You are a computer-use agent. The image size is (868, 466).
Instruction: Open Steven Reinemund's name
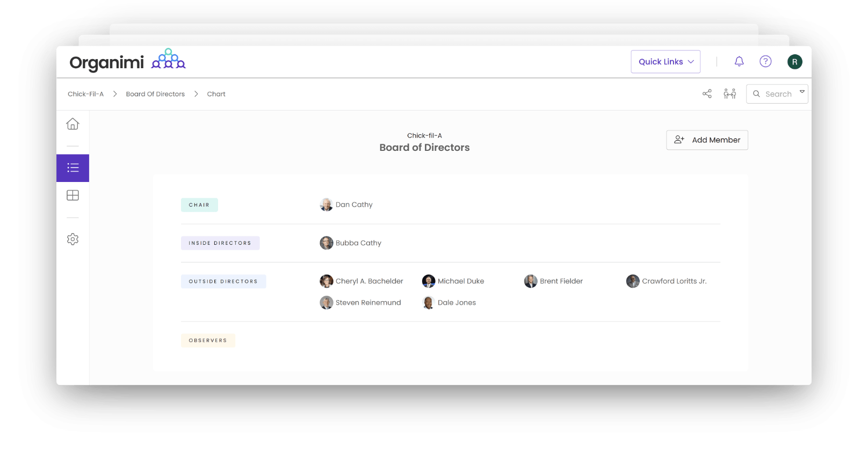[x=368, y=303]
